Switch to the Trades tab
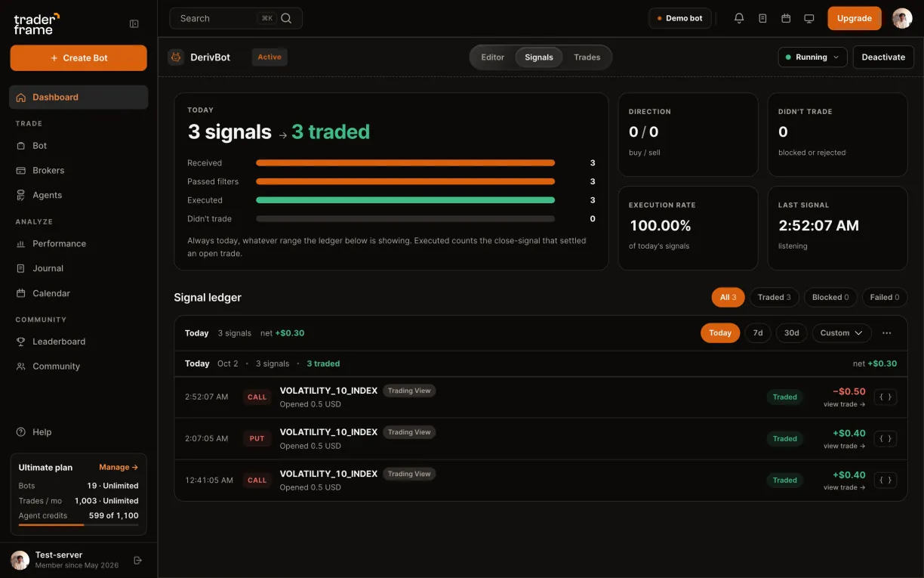 coord(587,57)
